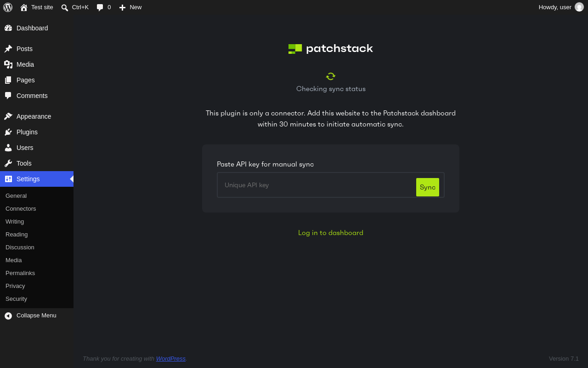Screen dimensions: 588x368
Task: Collapse the admin sidebar menu
Action: click(x=36, y=316)
